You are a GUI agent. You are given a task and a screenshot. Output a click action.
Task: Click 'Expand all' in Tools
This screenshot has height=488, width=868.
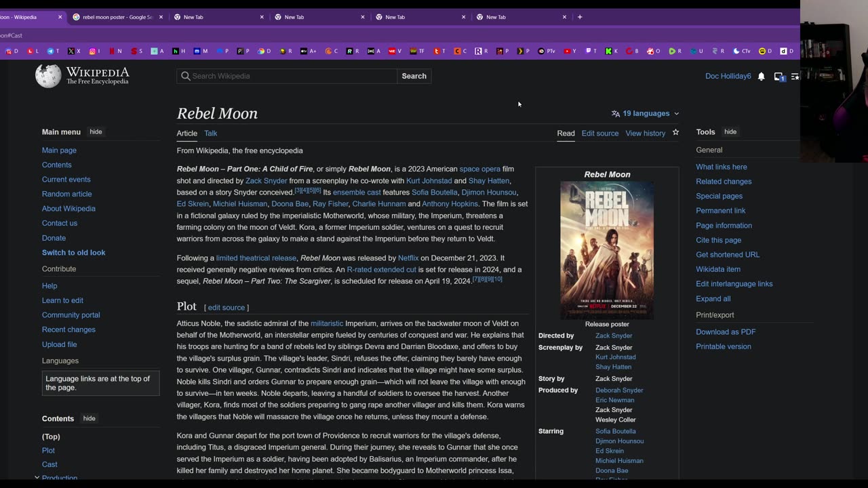pos(713,298)
